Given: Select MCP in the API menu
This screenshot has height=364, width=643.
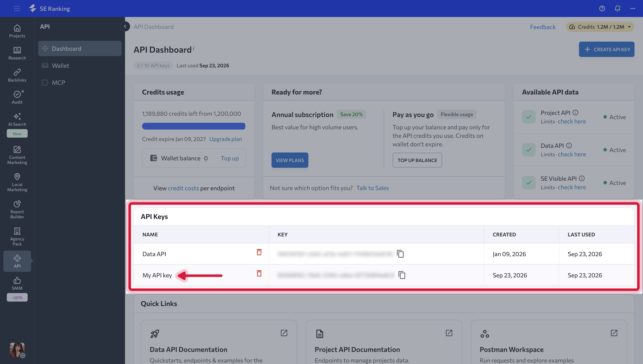Looking at the screenshot, I should point(80,82).
